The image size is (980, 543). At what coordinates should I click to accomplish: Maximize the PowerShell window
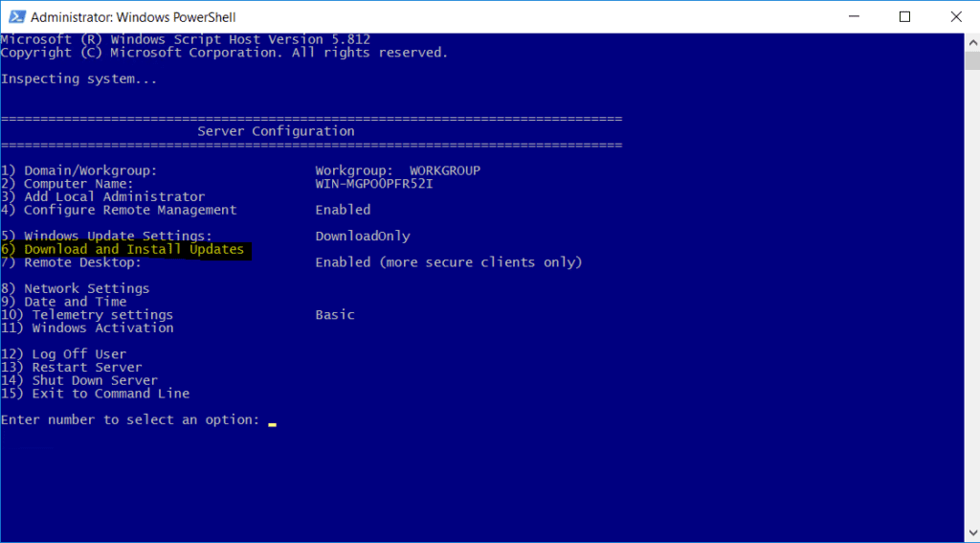tap(904, 17)
